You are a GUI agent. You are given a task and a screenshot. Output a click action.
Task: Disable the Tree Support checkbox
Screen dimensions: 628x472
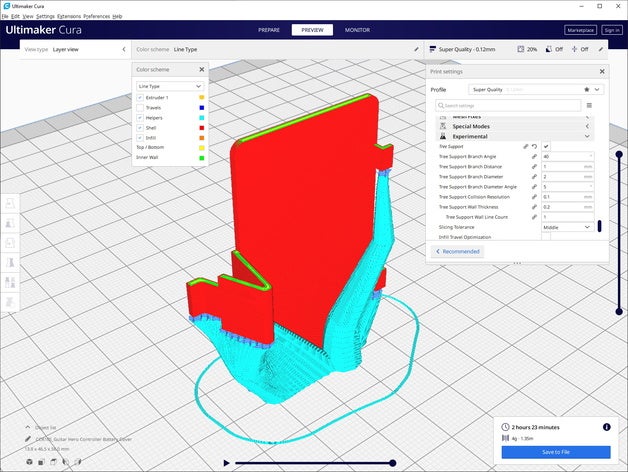tap(546, 146)
